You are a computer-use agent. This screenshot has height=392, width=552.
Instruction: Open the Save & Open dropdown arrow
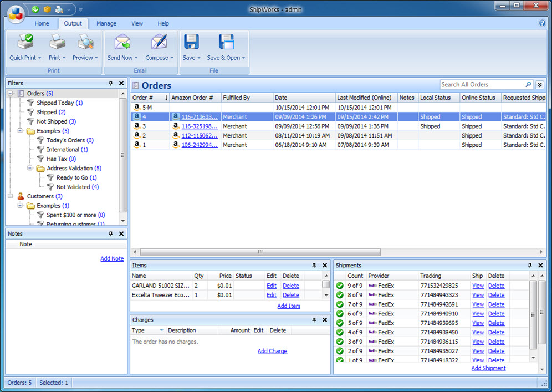point(243,58)
